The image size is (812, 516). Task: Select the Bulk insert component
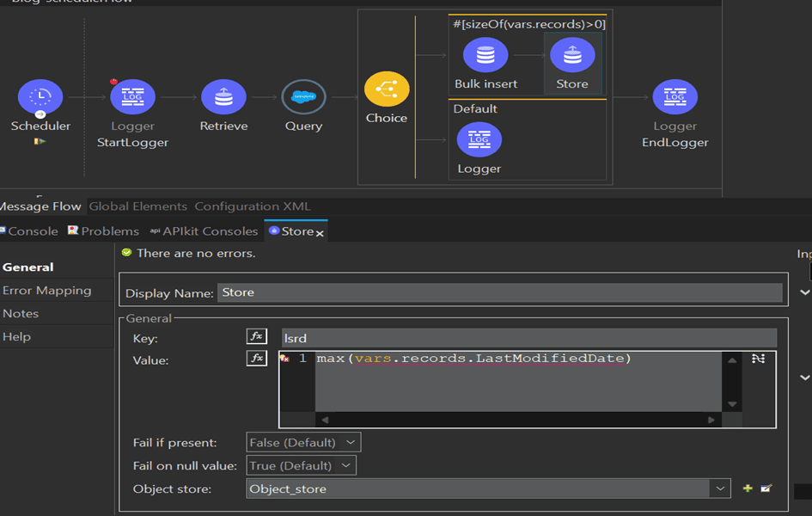pyautogui.click(x=485, y=53)
